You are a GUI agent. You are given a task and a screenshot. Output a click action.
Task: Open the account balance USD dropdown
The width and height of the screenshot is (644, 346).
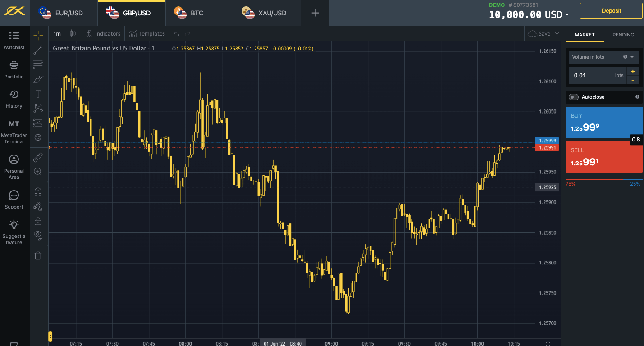567,15
